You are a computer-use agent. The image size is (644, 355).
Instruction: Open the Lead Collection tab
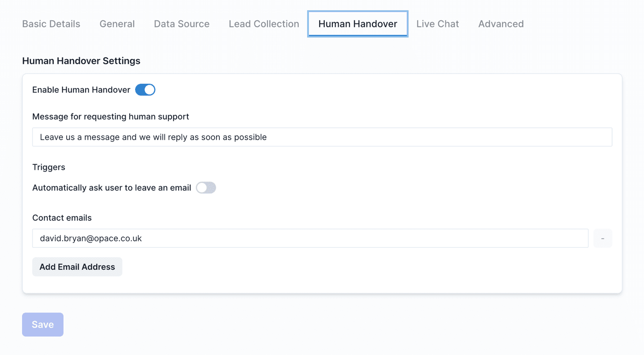pyautogui.click(x=263, y=23)
